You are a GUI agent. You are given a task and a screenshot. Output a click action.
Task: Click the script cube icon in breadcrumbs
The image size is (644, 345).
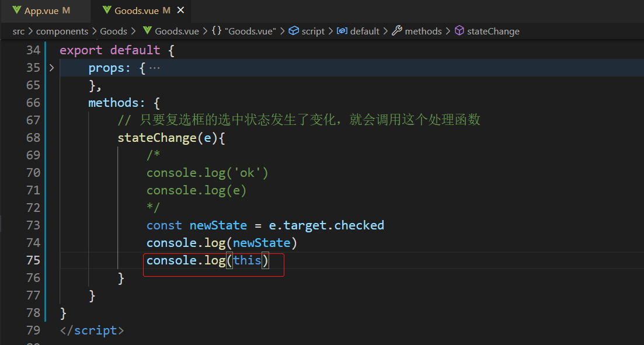(294, 31)
